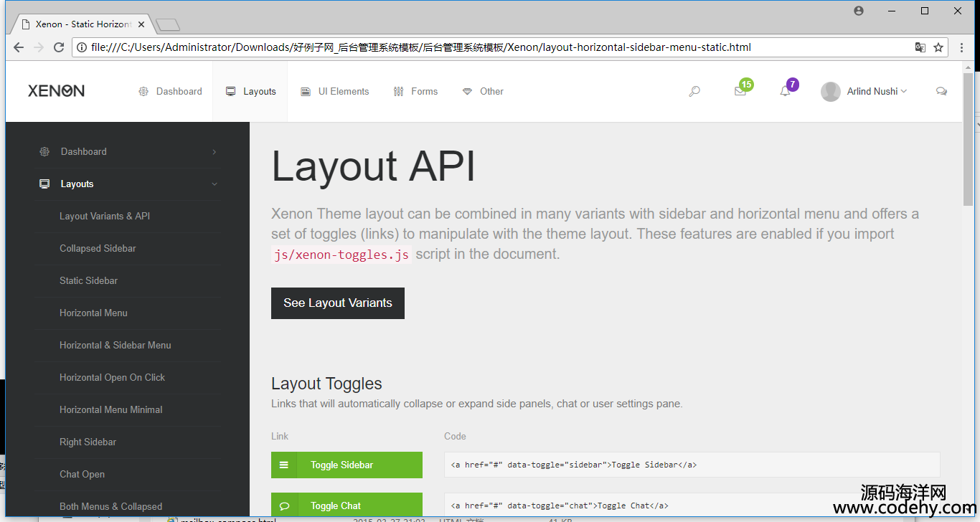Click the Xenon logo
The height and width of the screenshot is (522, 980).
coord(56,91)
